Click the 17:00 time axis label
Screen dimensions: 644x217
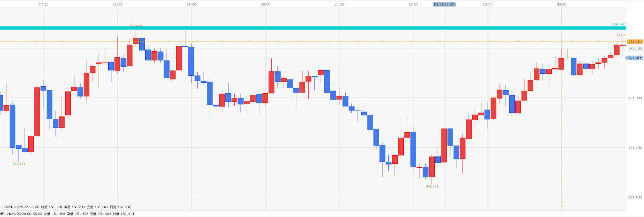coord(43,4)
